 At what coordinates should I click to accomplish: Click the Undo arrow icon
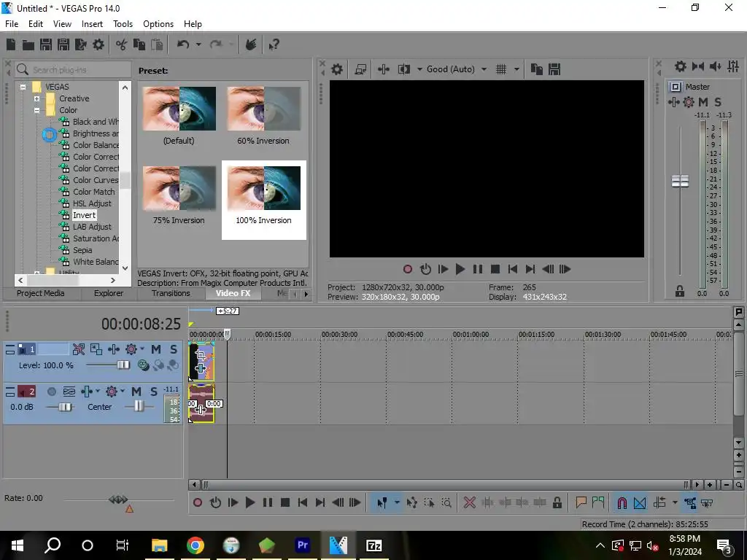[183, 44]
